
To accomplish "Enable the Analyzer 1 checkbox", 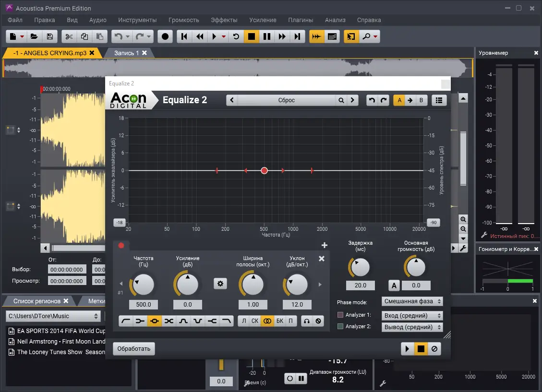I will [x=340, y=315].
